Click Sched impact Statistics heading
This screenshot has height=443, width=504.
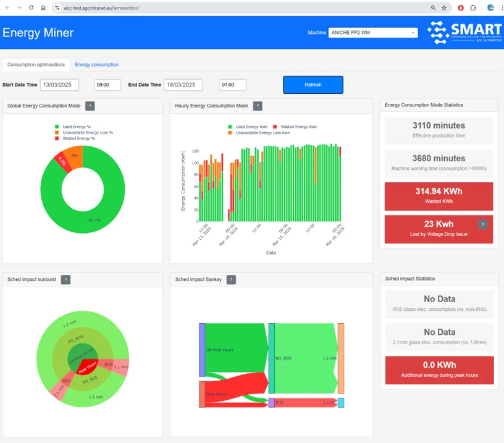(410, 279)
